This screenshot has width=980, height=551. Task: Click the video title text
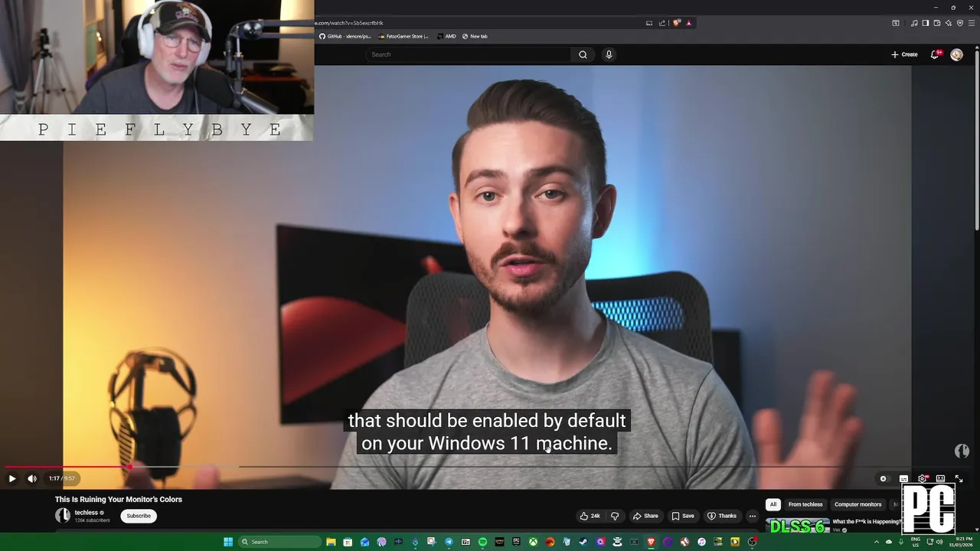point(119,499)
